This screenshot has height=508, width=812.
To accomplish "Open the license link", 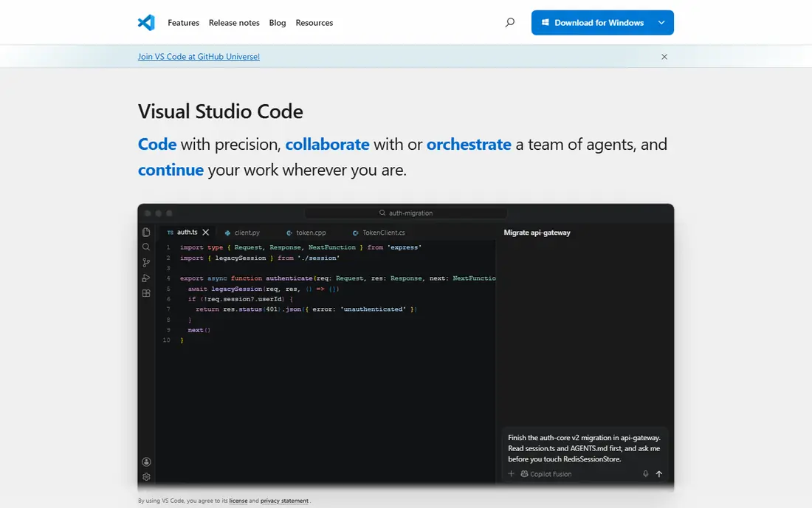I will click(238, 501).
